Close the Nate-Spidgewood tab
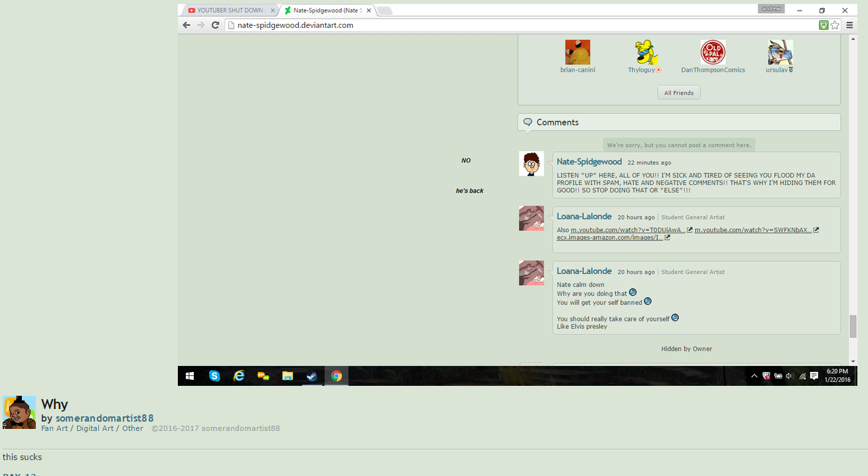This screenshot has width=868, height=476. (x=368, y=11)
